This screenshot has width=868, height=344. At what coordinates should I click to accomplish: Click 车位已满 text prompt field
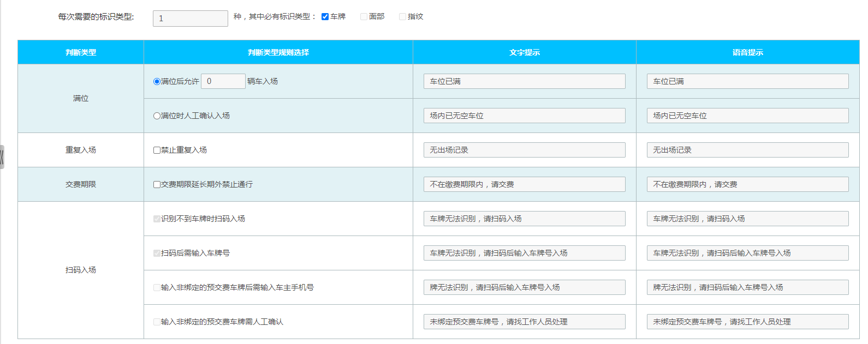(524, 81)
